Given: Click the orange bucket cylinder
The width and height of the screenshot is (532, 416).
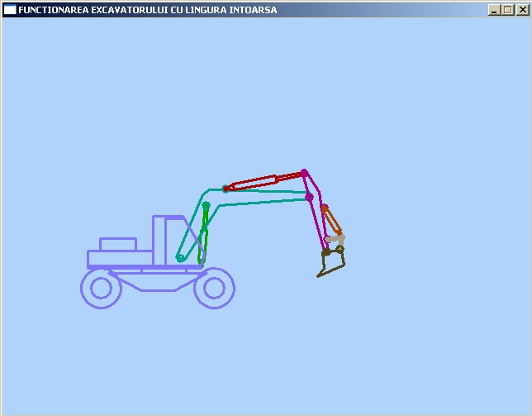Looking at the screenshot, I should pos(331,220).
